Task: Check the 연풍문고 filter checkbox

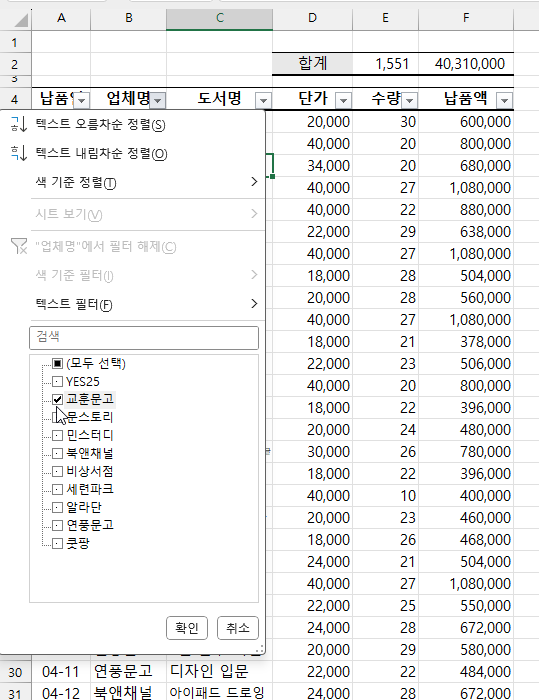Action: click(57, 525)
